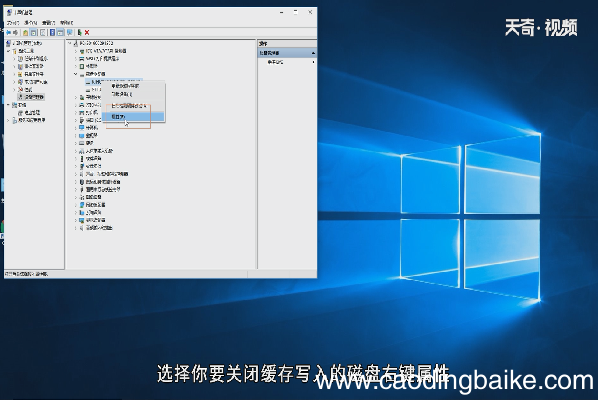Collapse the computer root node in device tree
Screen dimensions: 598x400
click(x=69, y=43)
